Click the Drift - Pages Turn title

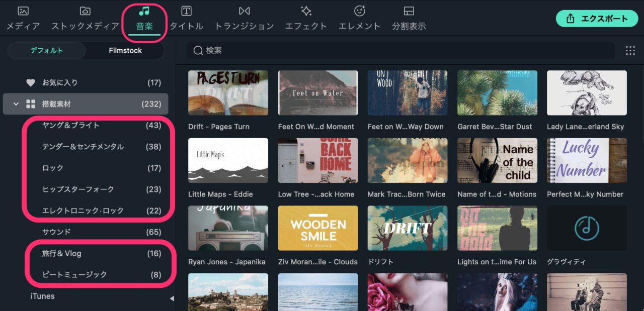pos(219,127)
